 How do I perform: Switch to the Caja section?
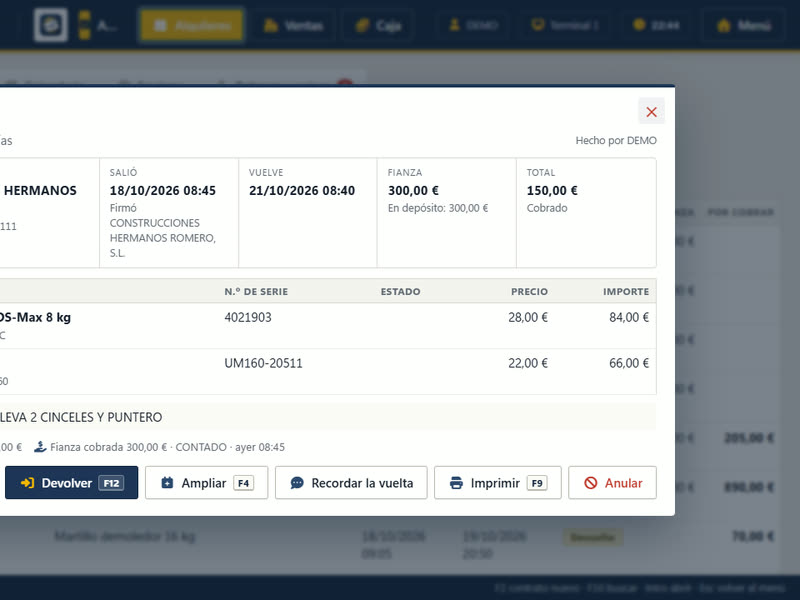pyautogui.click(x=379, y=25)
